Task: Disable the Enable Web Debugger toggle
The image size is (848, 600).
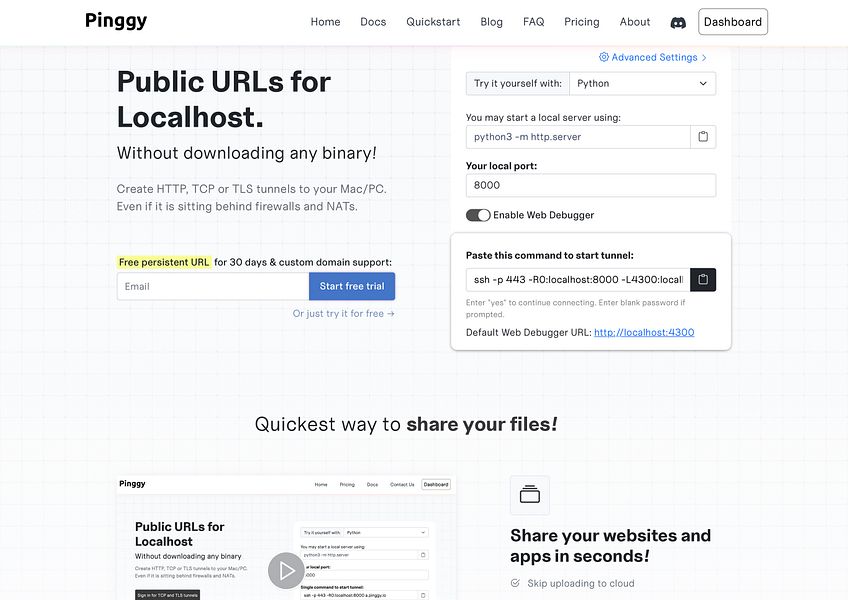Action: pyautogui.click(x=478, y=214)
